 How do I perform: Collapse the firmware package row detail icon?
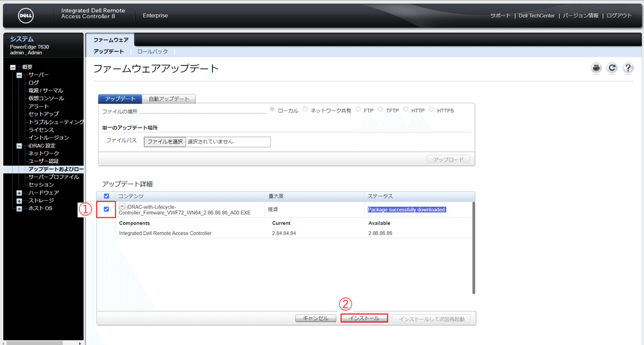pos(122,207)
